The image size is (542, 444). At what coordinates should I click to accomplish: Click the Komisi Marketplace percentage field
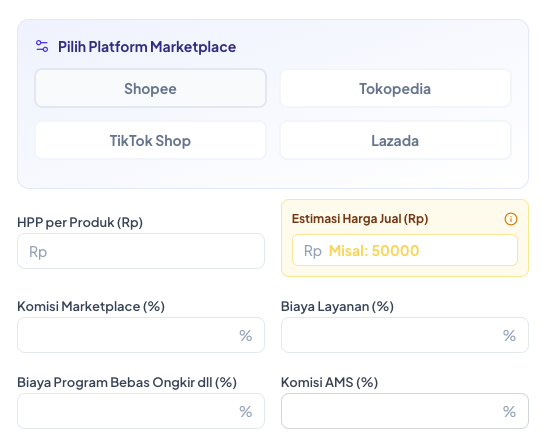coord(141,335)
